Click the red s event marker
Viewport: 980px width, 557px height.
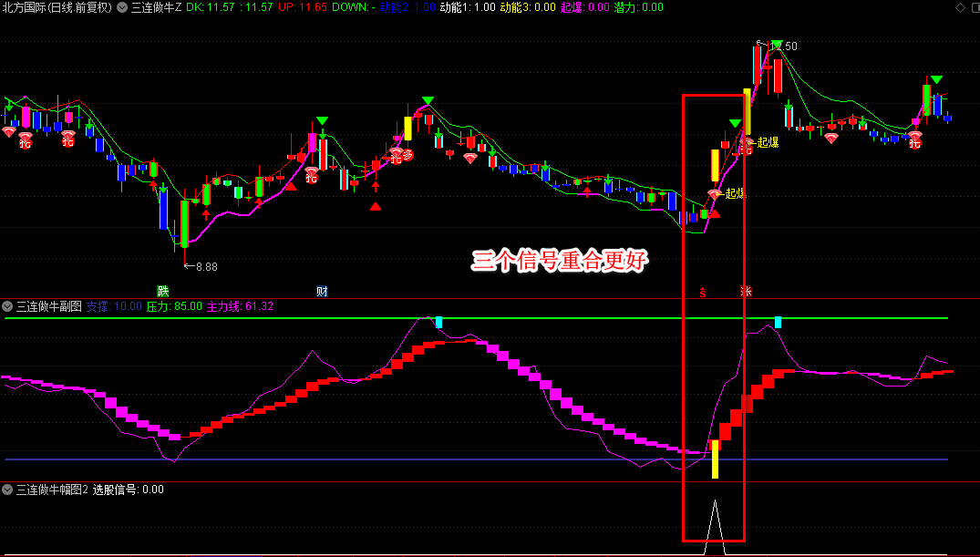pyautogui.click(x=703, y=292)
